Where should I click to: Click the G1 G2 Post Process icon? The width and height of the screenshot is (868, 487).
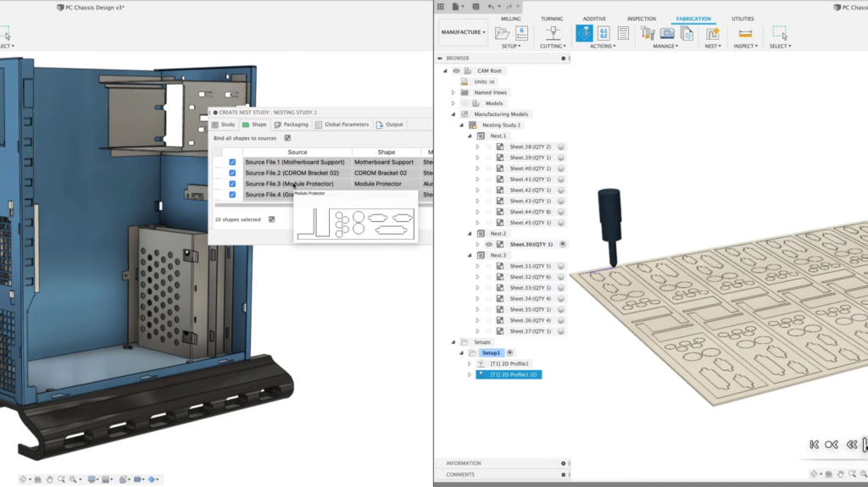[x=604, y=33]
